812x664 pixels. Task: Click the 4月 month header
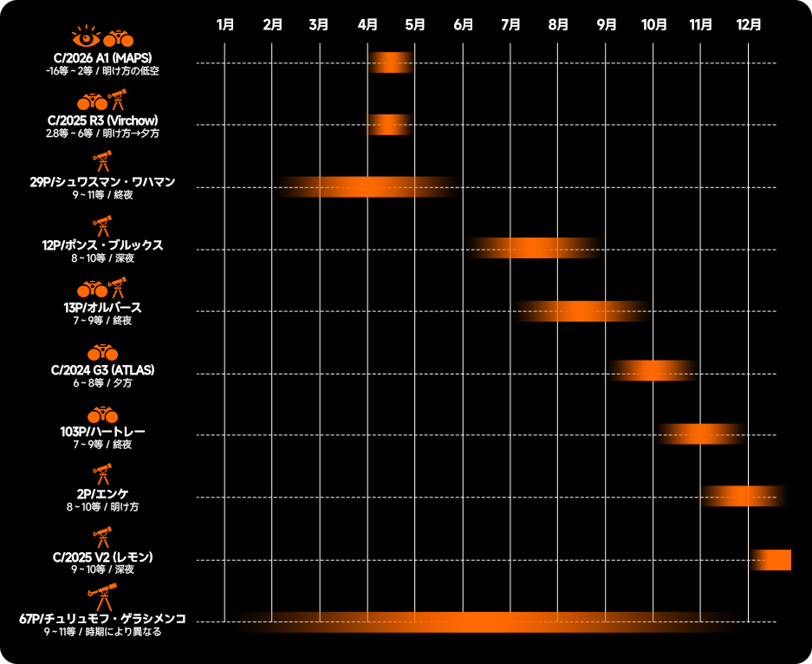[367, 24]
